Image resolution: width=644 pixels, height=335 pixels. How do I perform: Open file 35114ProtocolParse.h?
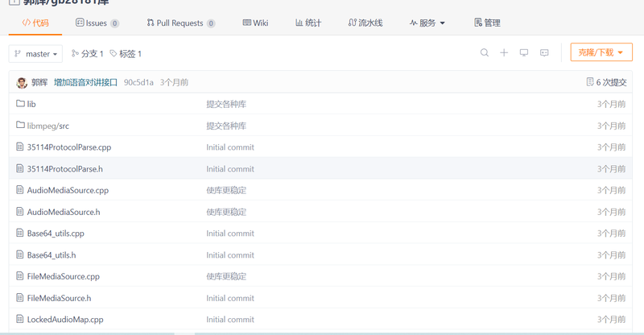[65, 169]
